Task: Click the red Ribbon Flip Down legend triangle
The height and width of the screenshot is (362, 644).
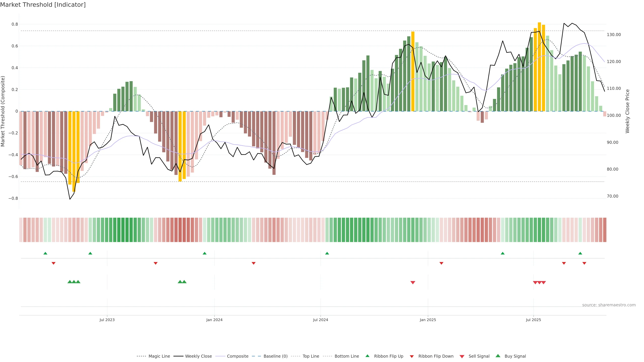Action: [x=412, y=356]
